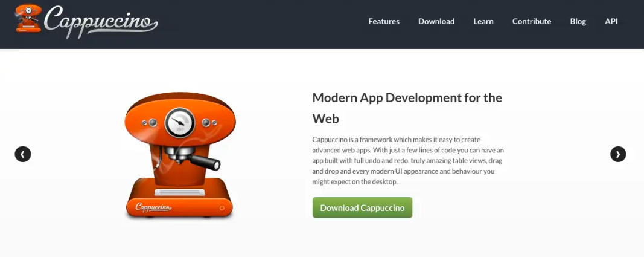Click the right pair of knobs on machine

click(x=209, y=123)
